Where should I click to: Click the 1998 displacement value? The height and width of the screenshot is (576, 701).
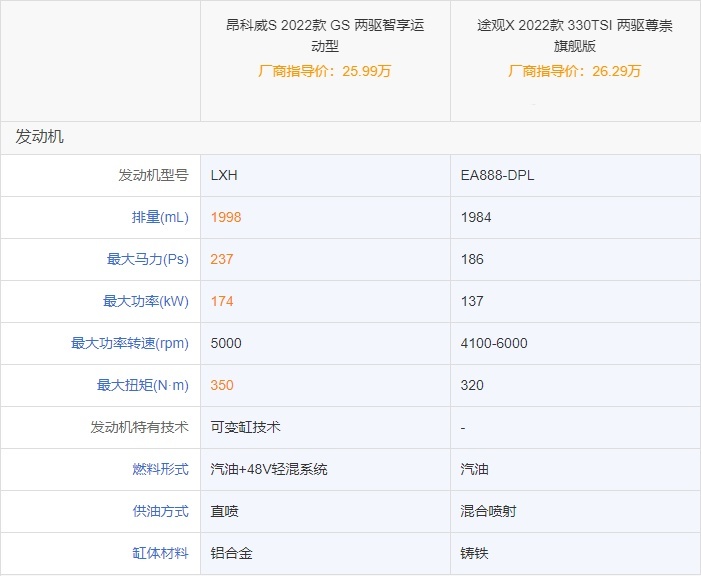pyautogui.click(x=226, y=217)
